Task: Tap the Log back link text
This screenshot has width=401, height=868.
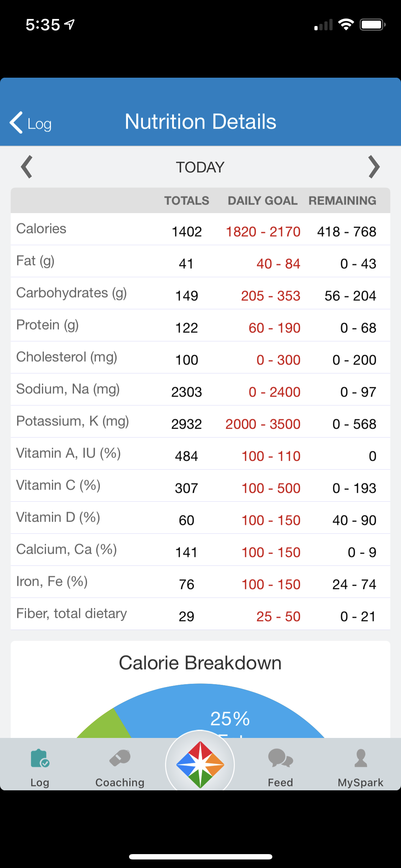Action: (40, 124)
